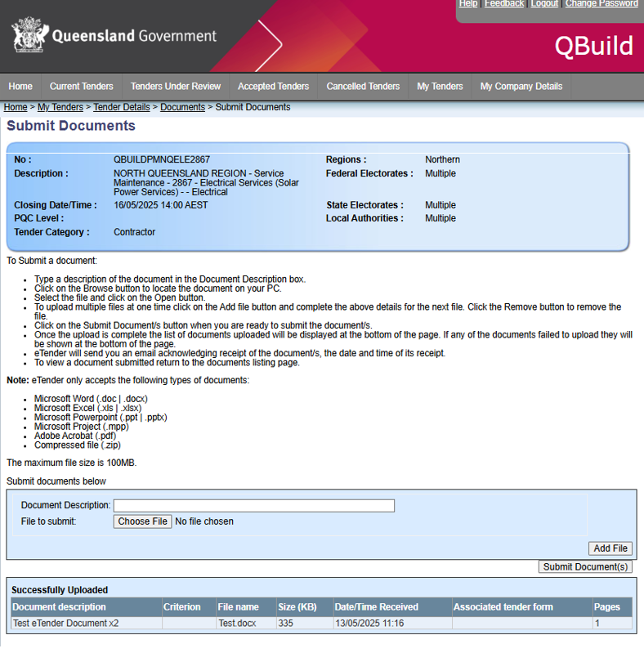
Task: Click the Add File button
Action: click(610, 548)
